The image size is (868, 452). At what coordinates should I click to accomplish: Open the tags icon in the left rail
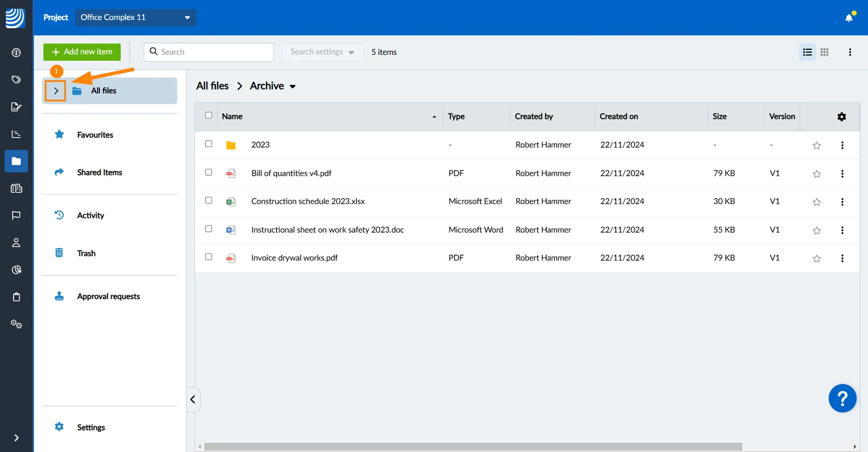click(x=16, y=80)
